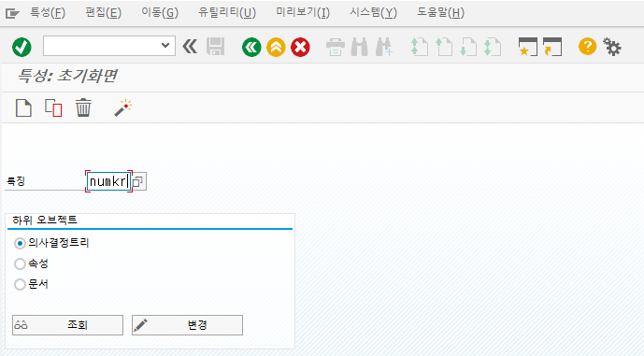Open the 미리보기(I) menu
Image resolution: width=644 pixels, height=356 pixels.
tap(303, 13)
